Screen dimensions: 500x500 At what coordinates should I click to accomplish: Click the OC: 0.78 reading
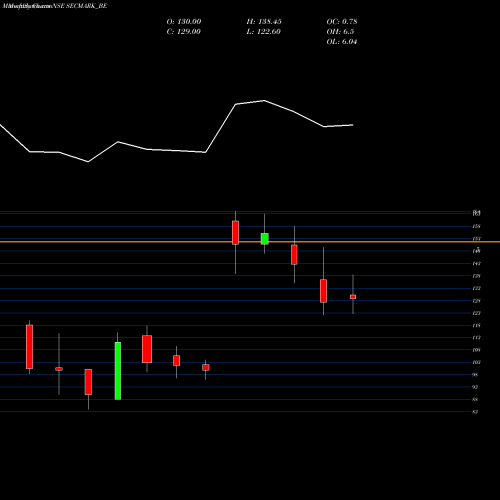click(x=342, y=22)
